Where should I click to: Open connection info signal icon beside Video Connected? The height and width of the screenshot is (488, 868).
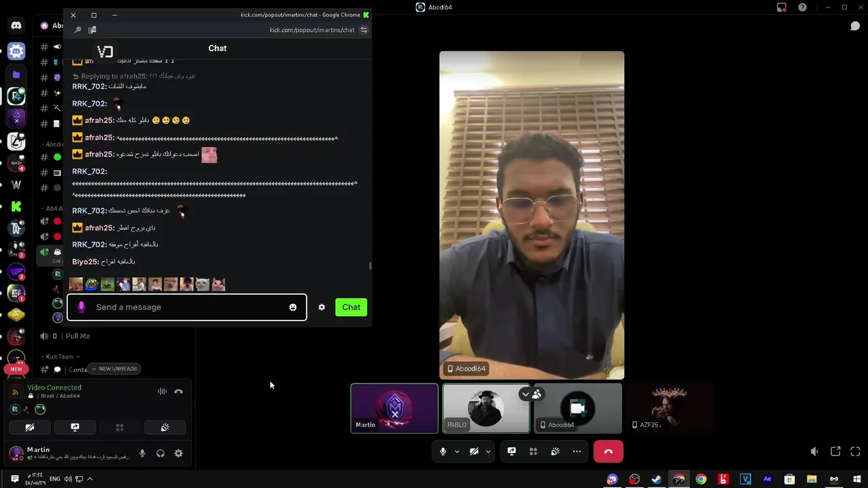[16, 392]
